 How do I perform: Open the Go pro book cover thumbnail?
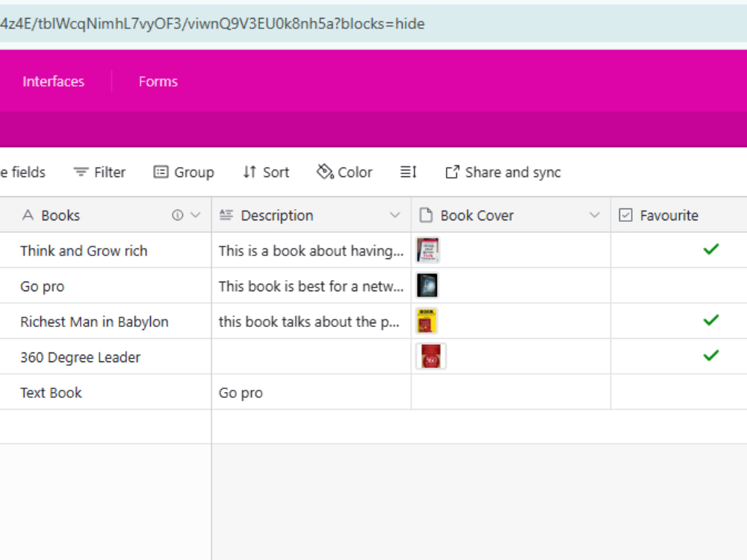pos(427,285)
